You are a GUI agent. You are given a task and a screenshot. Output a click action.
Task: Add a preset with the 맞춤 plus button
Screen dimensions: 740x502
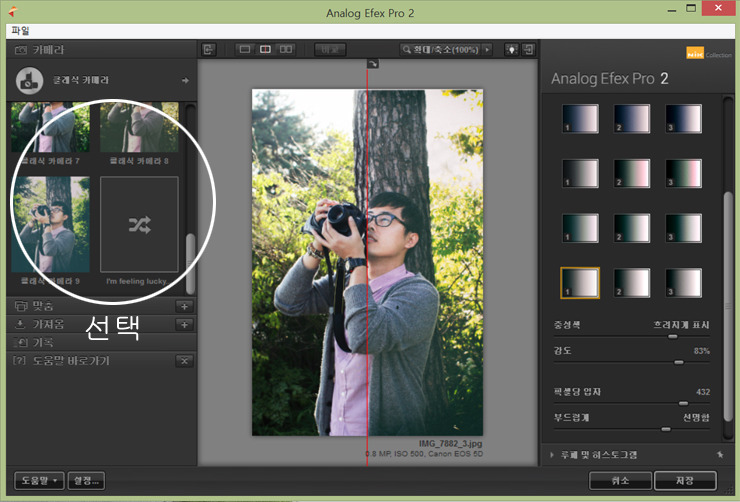tap(185, 306)
